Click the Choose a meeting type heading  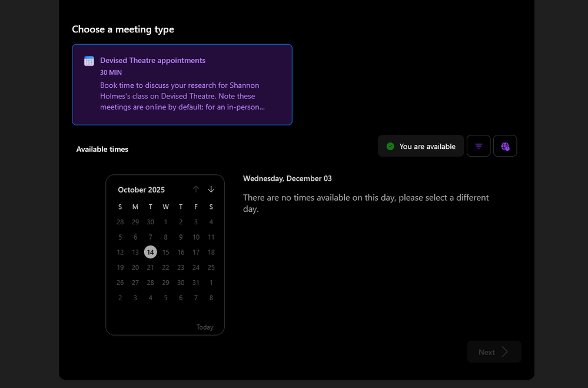click(x=123, y=29)
